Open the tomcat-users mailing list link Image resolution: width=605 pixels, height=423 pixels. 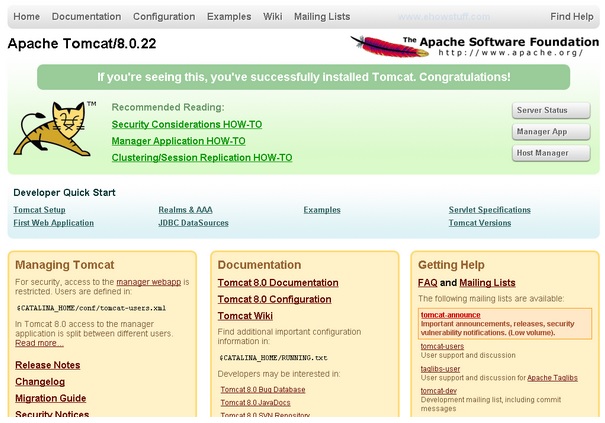pos(442,346)
